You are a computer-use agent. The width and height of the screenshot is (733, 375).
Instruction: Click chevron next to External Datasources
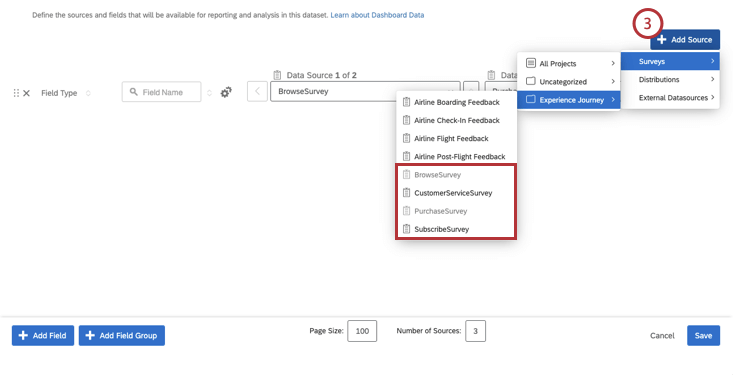pos(712,98)
